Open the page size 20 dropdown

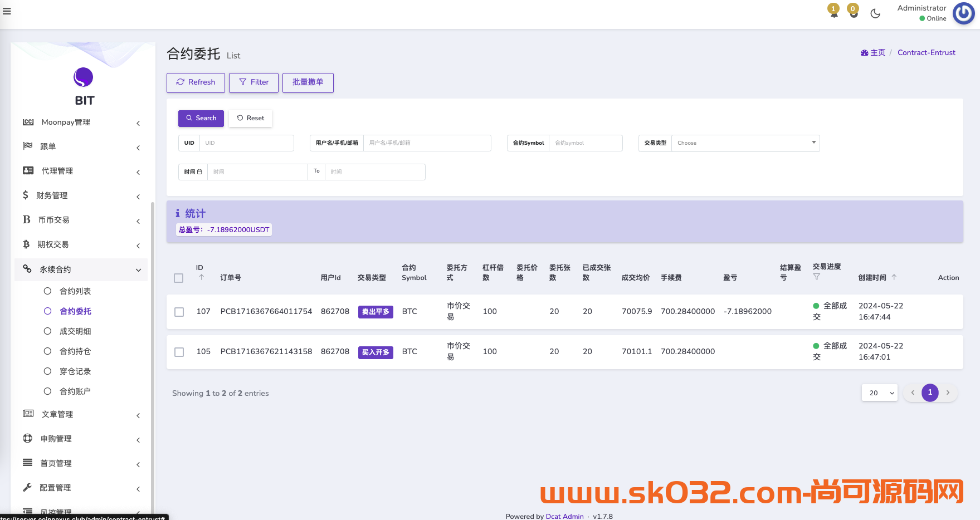pyautogui.click(x=880, y=393)
